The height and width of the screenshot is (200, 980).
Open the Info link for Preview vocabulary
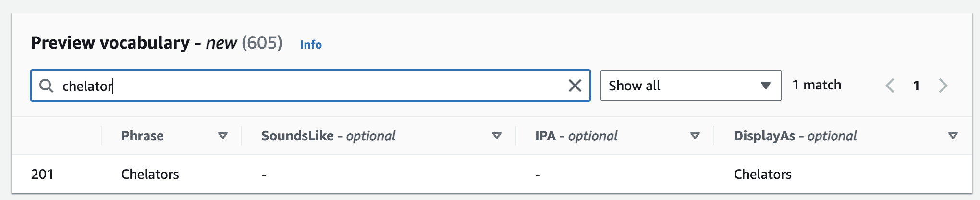coord(311,44)
